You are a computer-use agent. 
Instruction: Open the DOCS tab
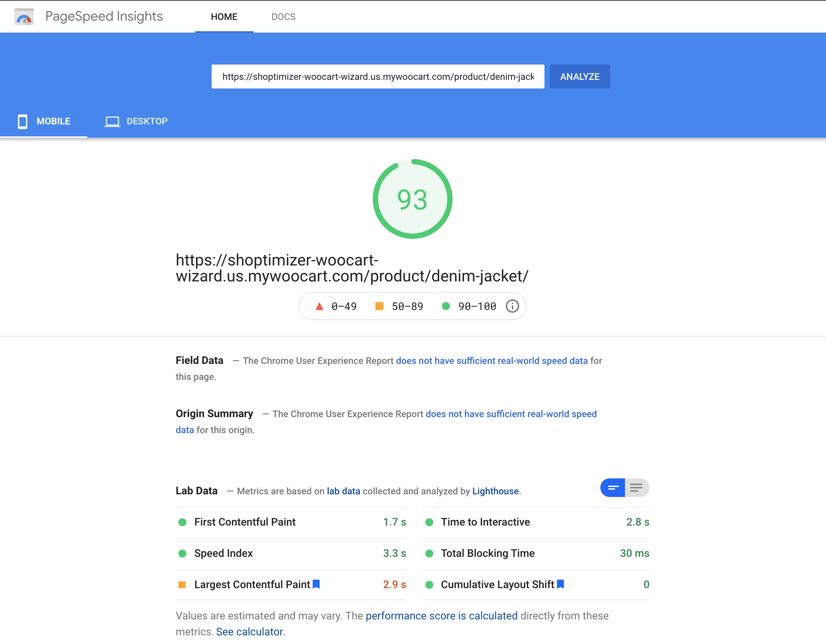coord(283,17)
